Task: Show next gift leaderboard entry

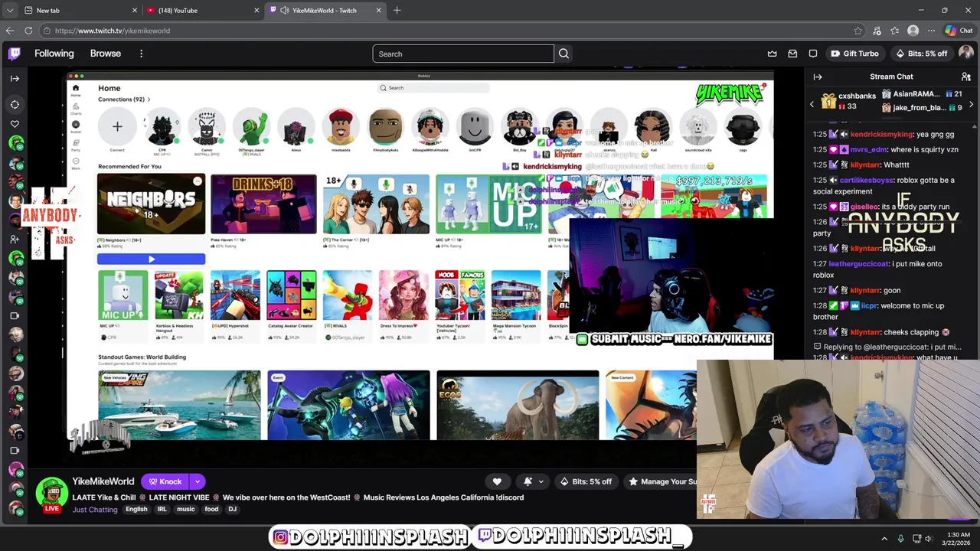Action: pyautogui.click(x=971, y=104)
